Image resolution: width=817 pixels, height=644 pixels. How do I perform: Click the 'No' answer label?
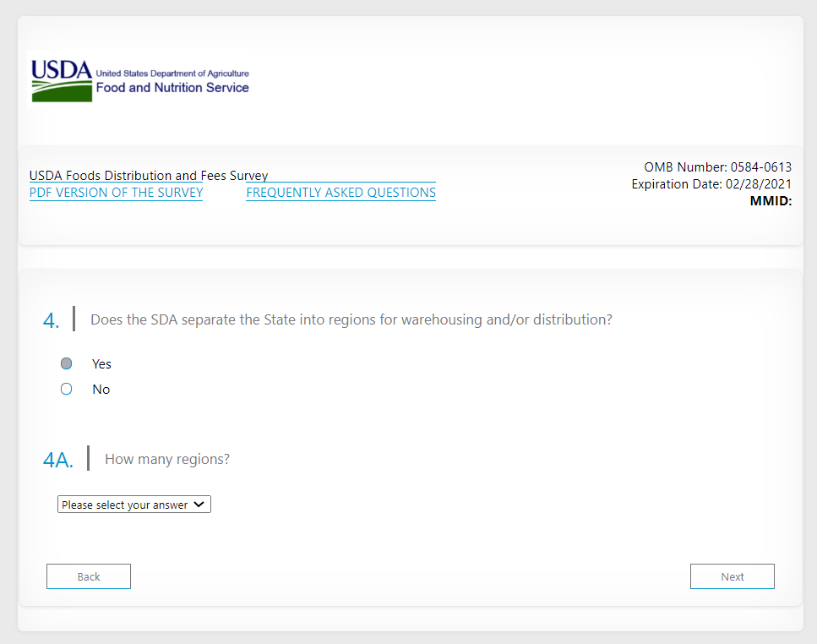101,390
